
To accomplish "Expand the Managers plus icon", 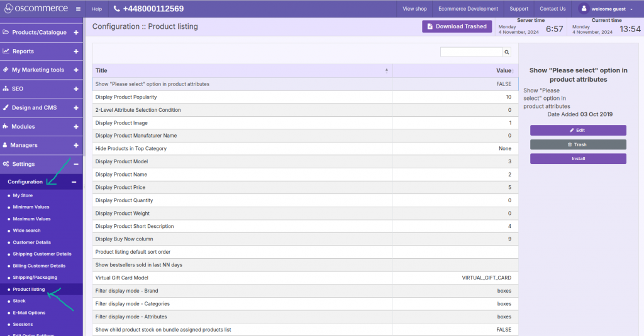I will (76, 145).
